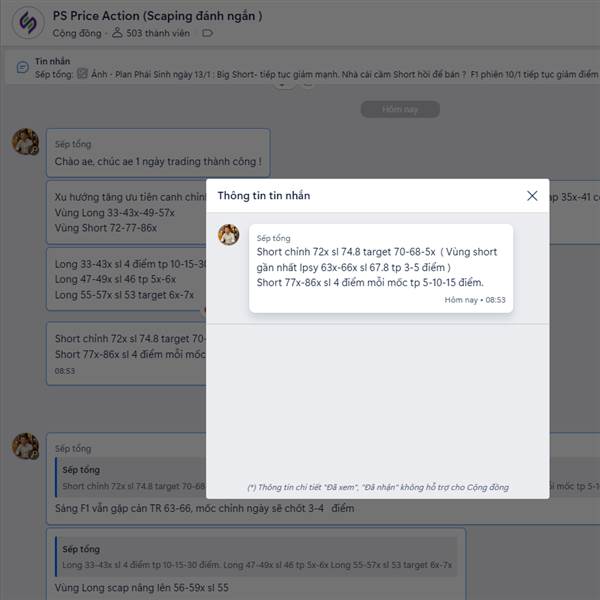Click Sếp tổng avatar beside quoted reply
Viewport: 600px width, 600px height.
click(25, 446)
